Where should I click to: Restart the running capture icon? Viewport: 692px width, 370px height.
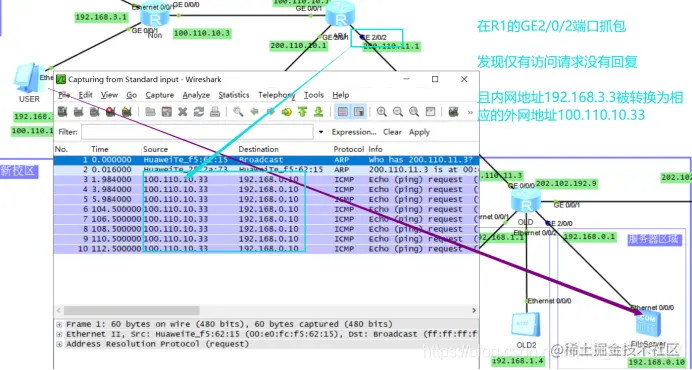click(x=126, y=112)
